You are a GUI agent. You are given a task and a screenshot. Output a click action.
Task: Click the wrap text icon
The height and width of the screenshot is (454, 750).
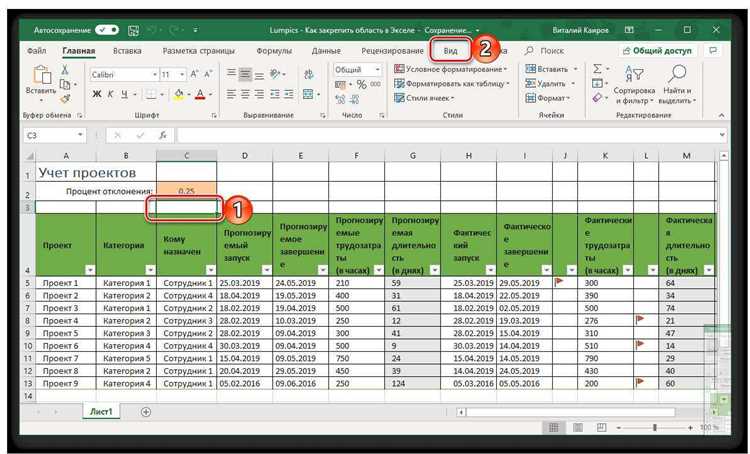pyautogui.click(x=309, y=74)
